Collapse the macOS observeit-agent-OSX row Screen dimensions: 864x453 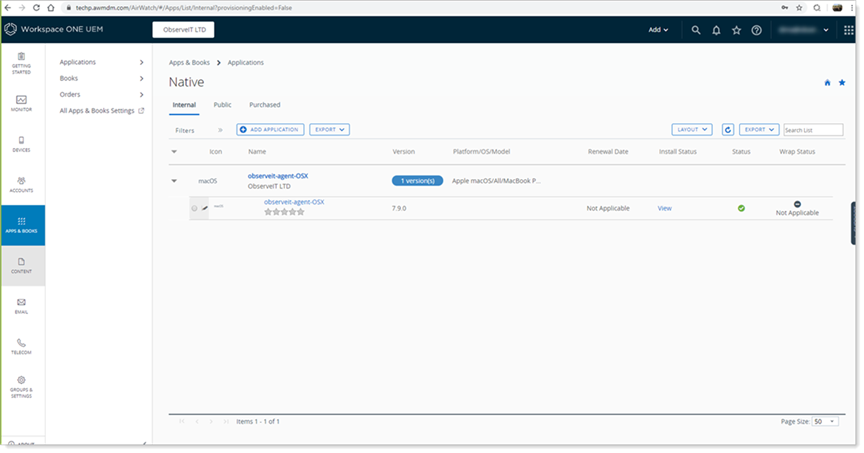coord(174,181)
